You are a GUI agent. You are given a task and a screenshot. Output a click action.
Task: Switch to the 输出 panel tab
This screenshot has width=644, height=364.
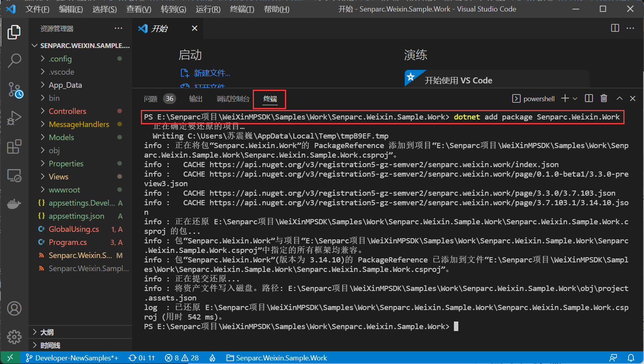click(195, 98)
